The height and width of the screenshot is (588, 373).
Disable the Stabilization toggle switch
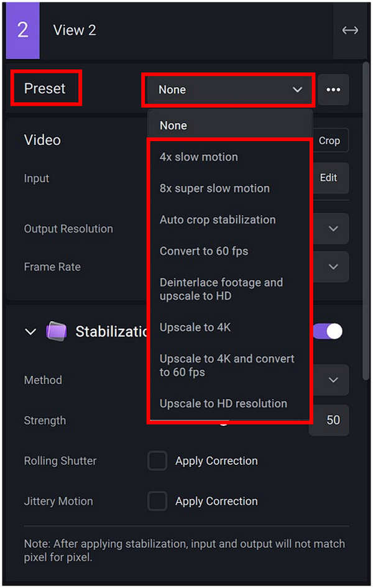tap(327, 331)
